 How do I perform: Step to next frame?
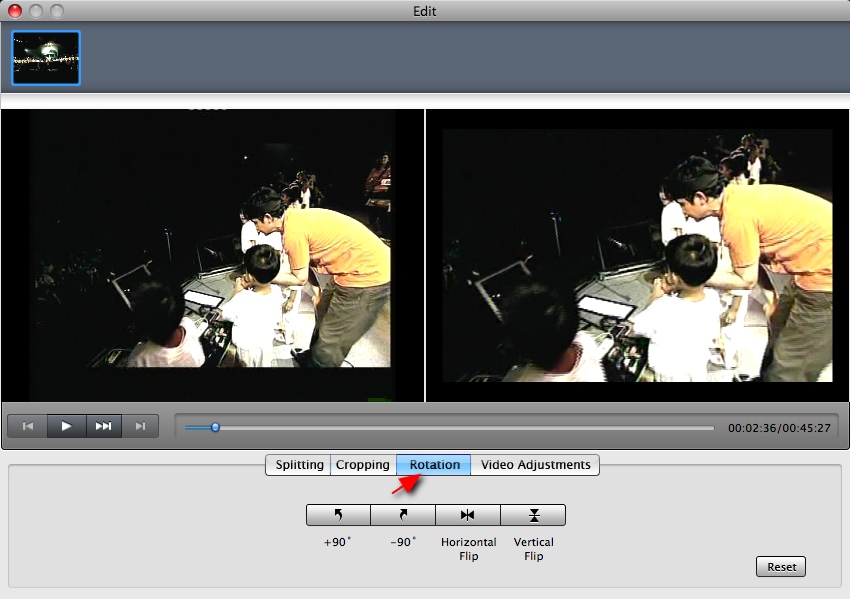pyautogui.click(x=140, y=426)
